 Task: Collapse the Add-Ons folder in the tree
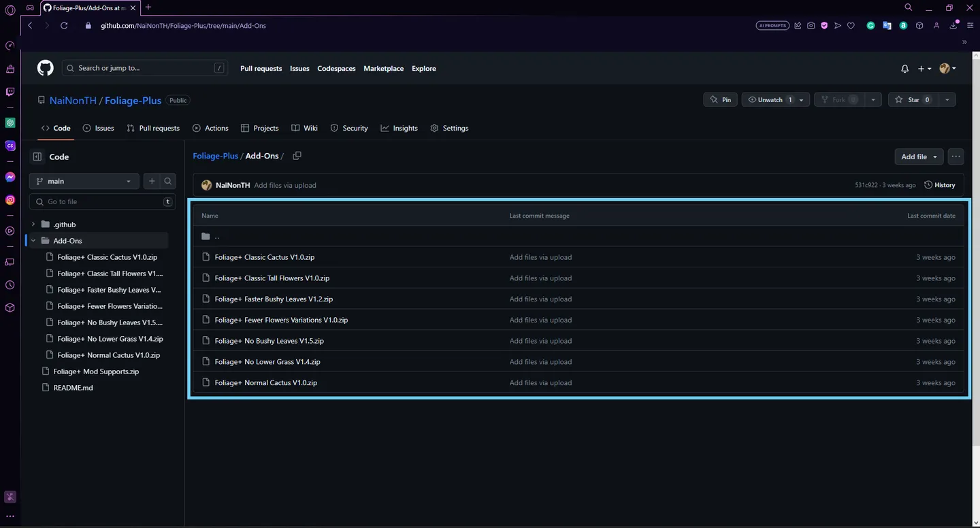pos(33,241)
